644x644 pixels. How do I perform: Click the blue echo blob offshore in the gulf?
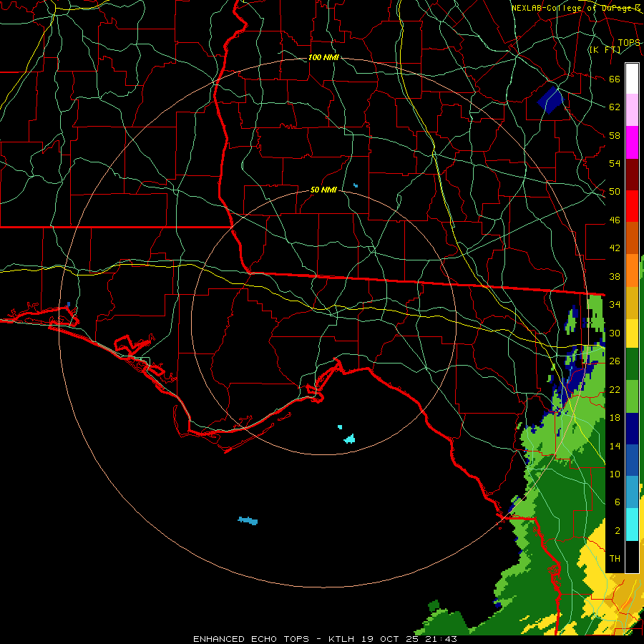(248, 521)
